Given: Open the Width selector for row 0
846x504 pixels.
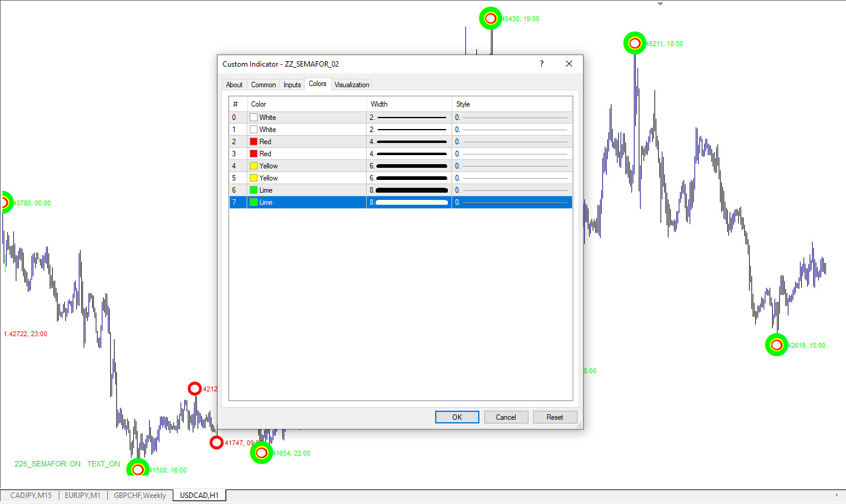Looking at the screenshot, I should tap(409, 118).
